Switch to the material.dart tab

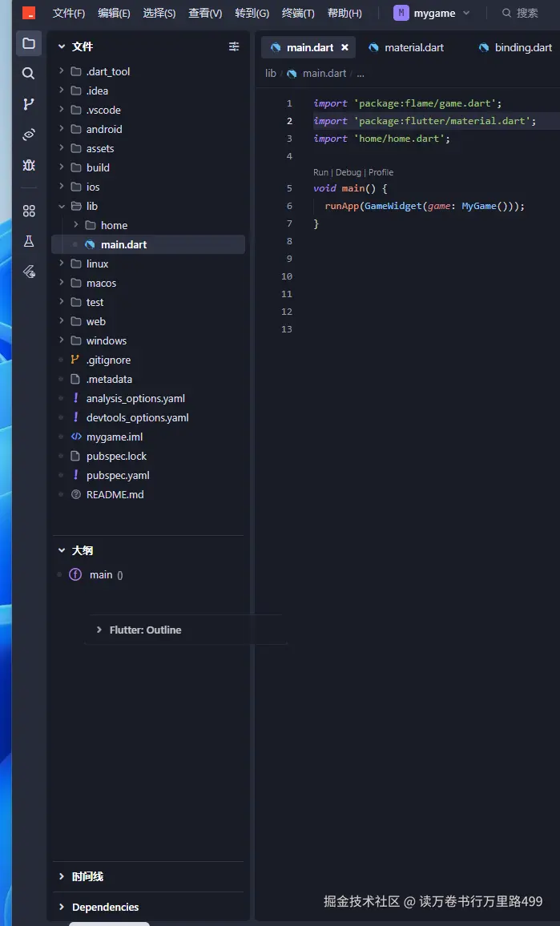tap(413, 47)
